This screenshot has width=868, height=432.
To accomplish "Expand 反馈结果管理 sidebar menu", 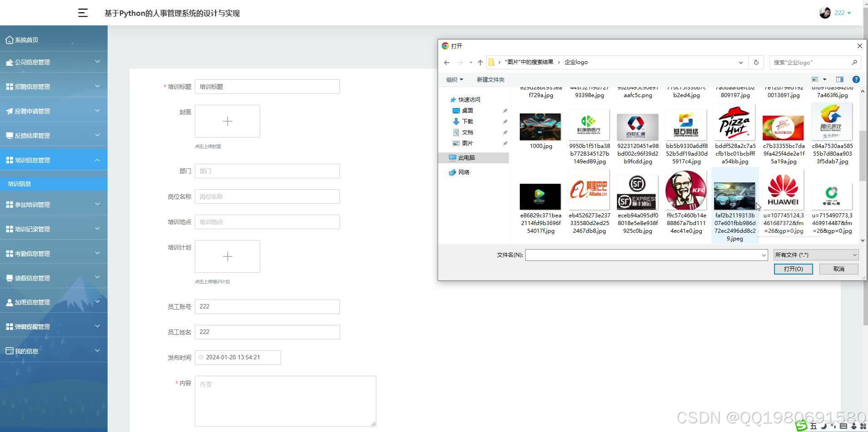I will point(54,136).
